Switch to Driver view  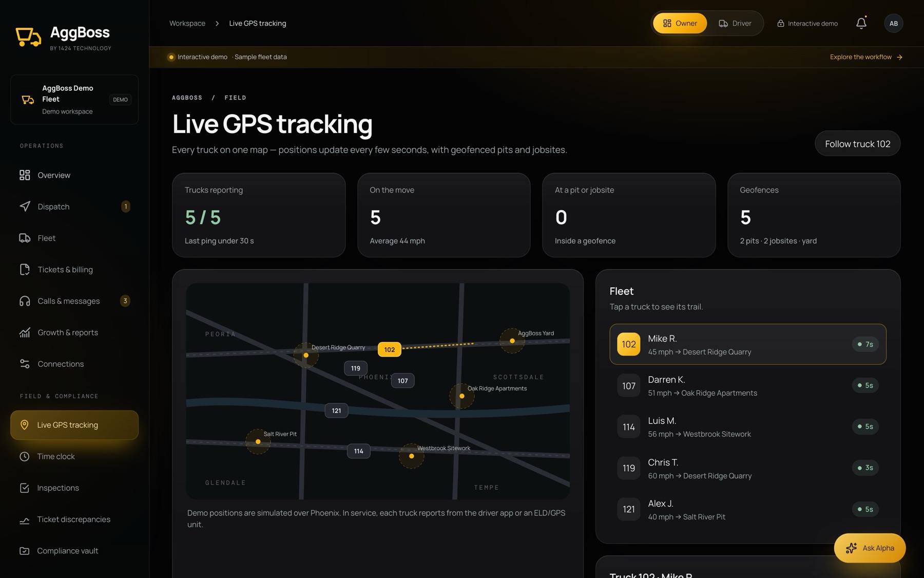pyautogui.click(x=735, y=23)
